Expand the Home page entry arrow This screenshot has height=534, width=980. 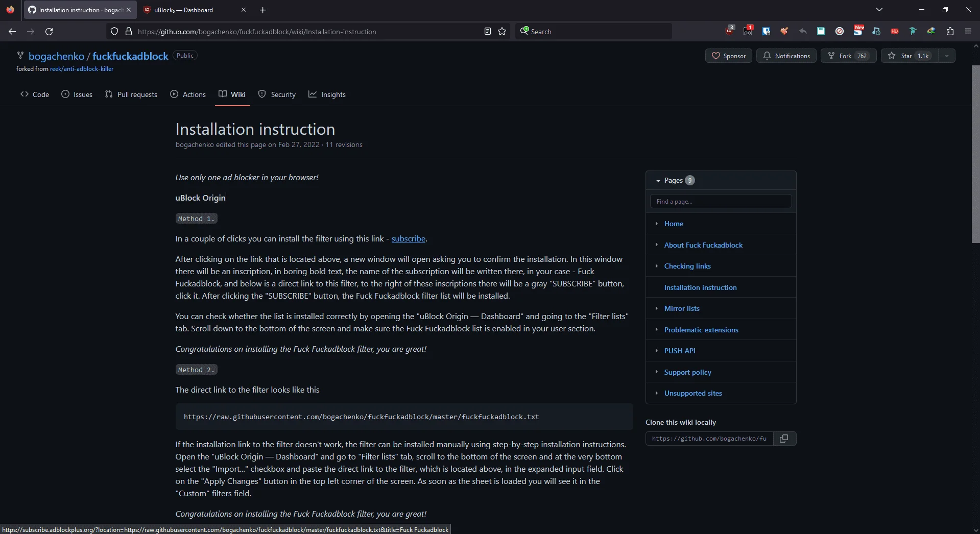coord(656,223)
